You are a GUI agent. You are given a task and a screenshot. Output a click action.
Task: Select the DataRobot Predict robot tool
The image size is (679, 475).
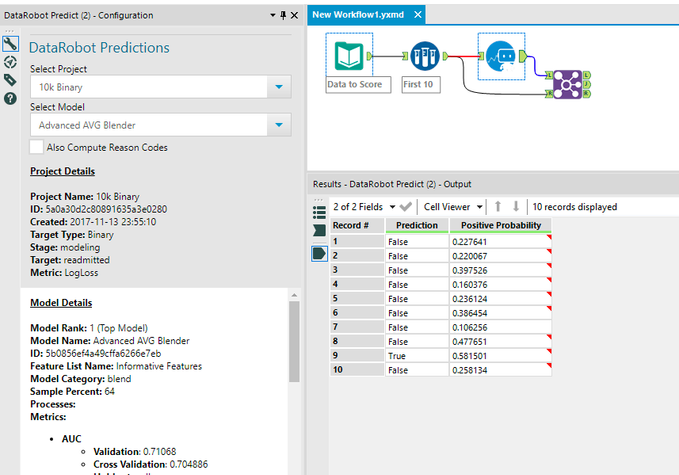click(501, 56)
